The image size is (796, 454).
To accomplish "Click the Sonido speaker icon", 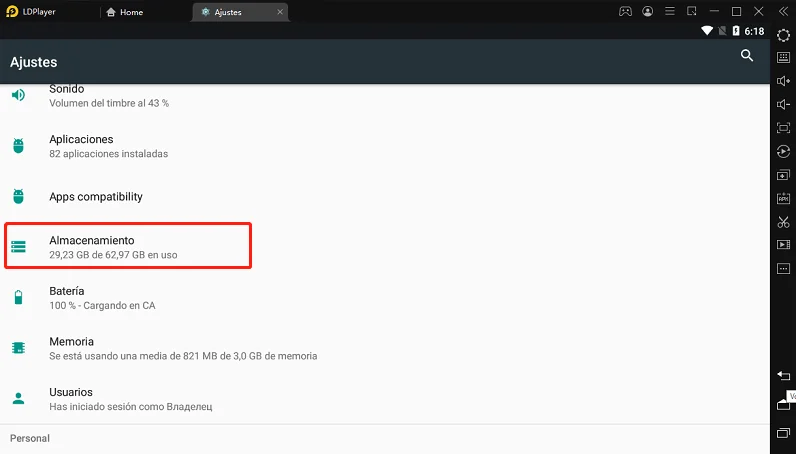I will (x=18, y=95).
